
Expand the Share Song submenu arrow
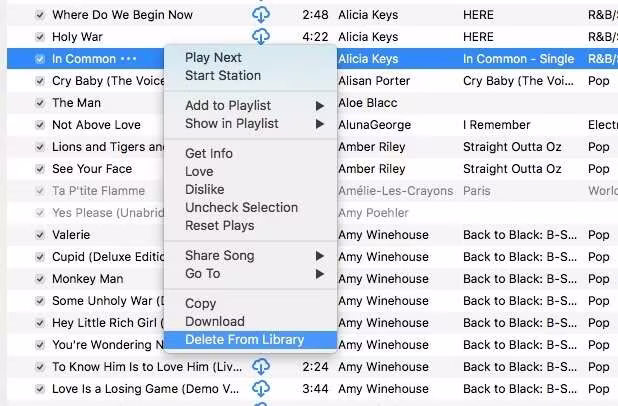[x=320, y=256]
